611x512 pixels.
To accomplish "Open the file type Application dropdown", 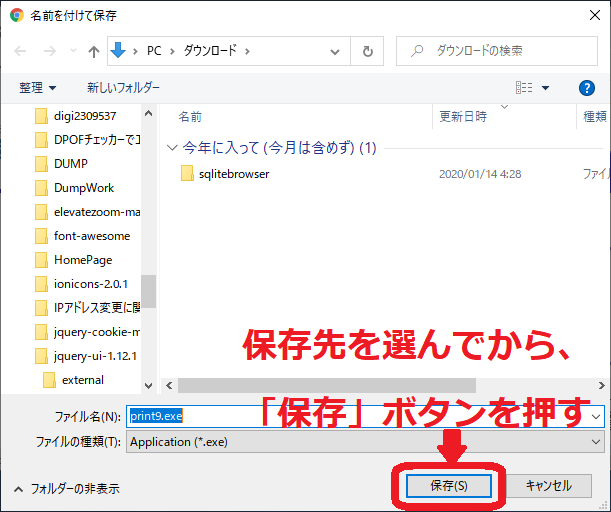I will click(x=597, y=442).
